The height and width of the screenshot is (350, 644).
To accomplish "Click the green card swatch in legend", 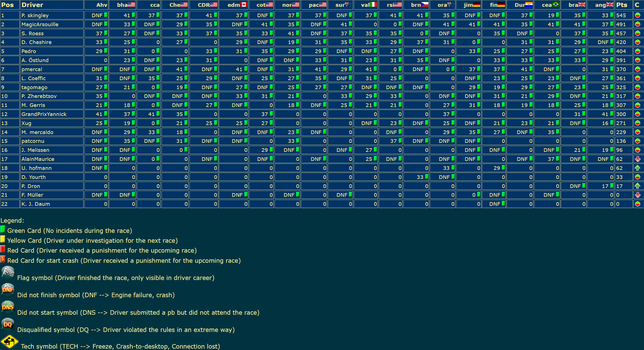I will click(3, 229).
